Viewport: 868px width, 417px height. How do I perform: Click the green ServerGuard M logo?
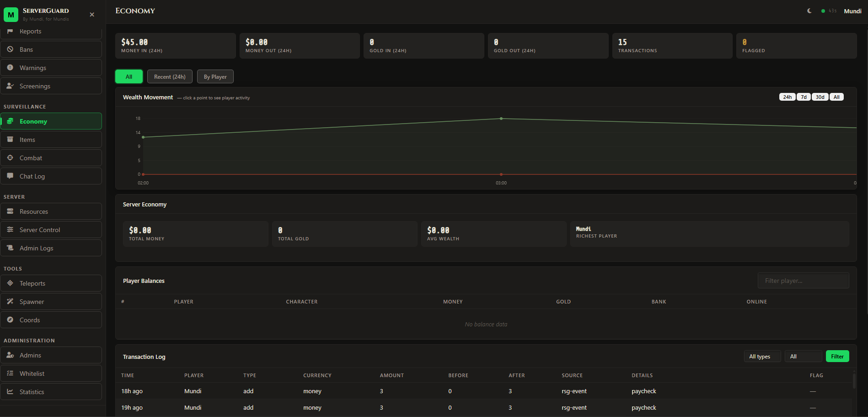click(11, 15)
